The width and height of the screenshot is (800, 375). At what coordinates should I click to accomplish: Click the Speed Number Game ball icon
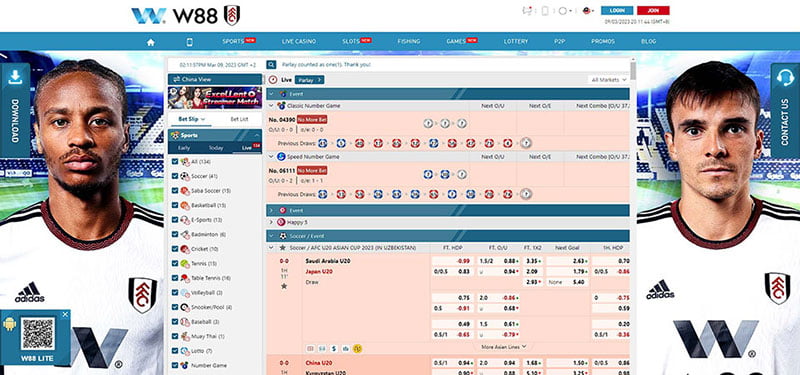(x=281, y=157)
